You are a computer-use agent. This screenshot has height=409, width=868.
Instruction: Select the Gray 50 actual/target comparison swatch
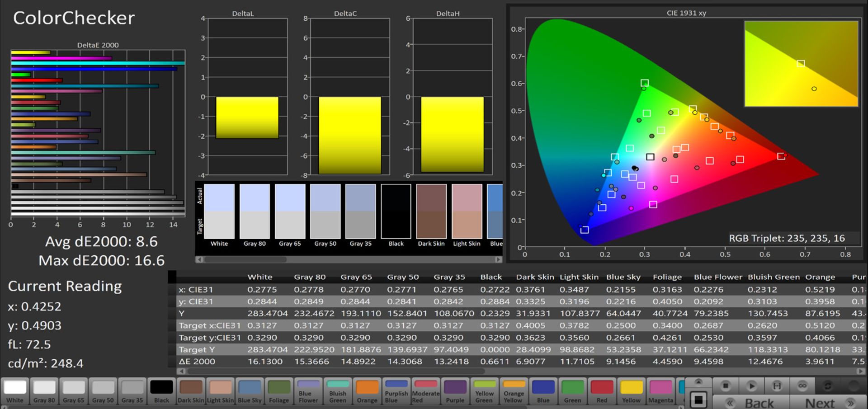[325, 211]
